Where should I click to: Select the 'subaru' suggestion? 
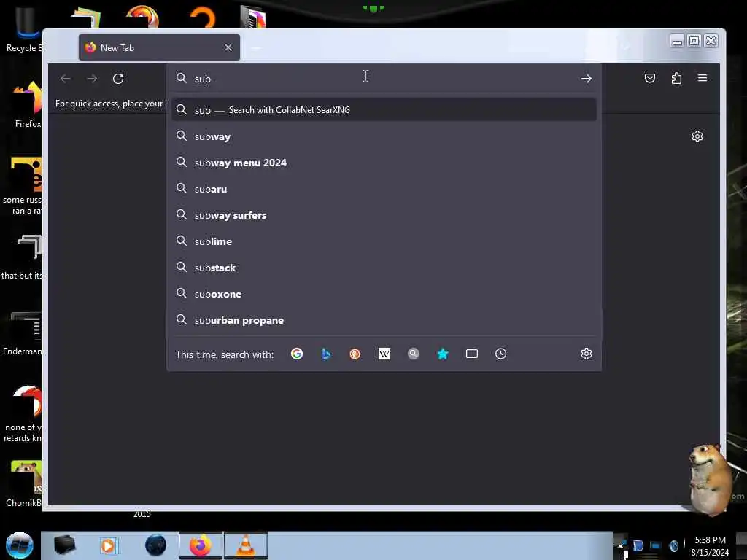pyautogui.click(x=384, y=189)
